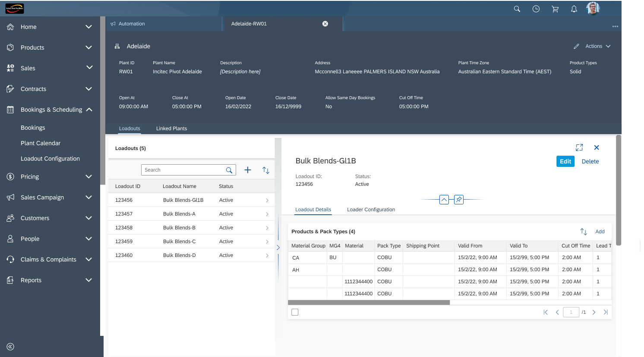Screen dimensions: 644x357
Task: Go to last page of table
Action: coord(606,312)
